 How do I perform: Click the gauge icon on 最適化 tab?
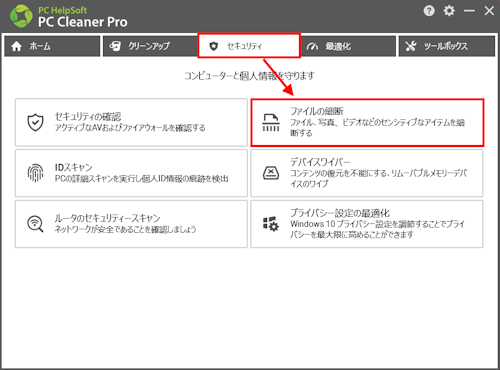point(312,46)
